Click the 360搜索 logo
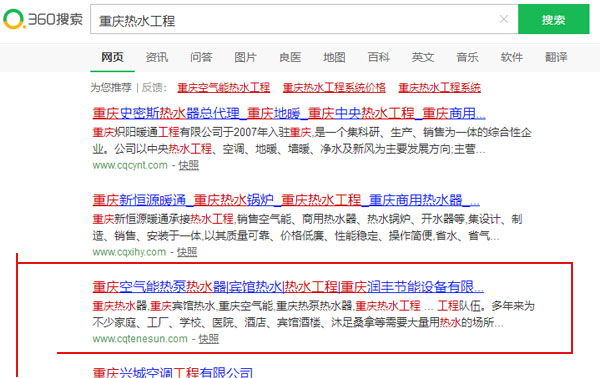This screenshot has width=600, height=378. pyautogui.click(x=43, y=19)
